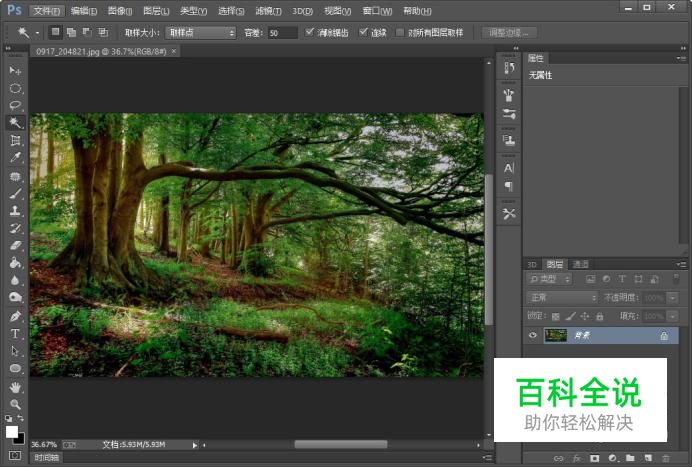Open the 文件(F) menu
692x467 pixels.
tap(46, 10)
